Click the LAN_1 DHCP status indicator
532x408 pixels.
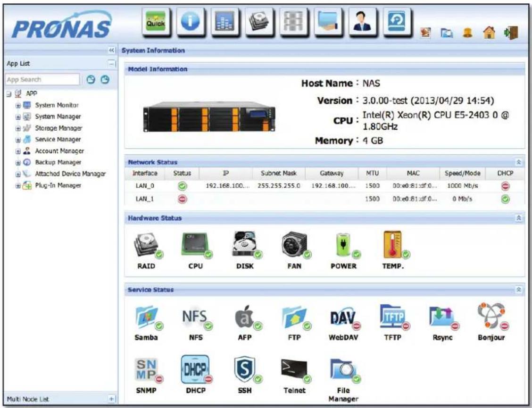click(x=505, y=199)
